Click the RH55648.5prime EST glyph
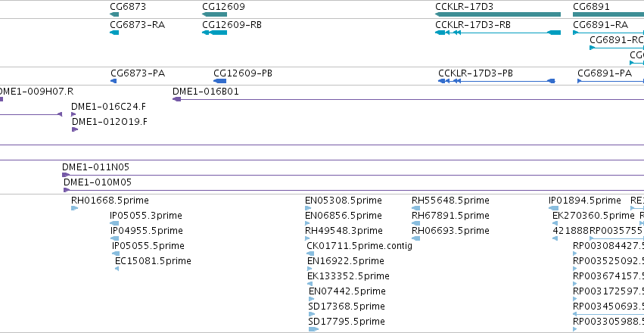The height and width of the screenshot is (333, 644). pos(415,208)
